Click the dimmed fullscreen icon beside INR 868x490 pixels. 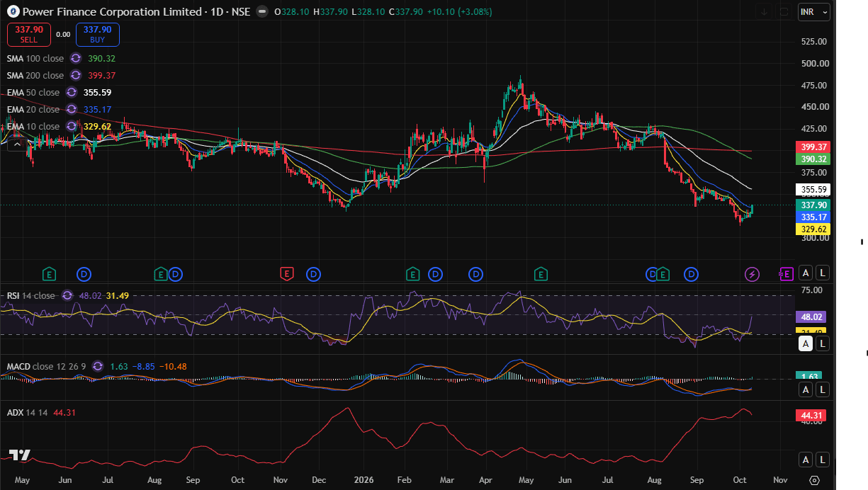click(x=784, y=12)
